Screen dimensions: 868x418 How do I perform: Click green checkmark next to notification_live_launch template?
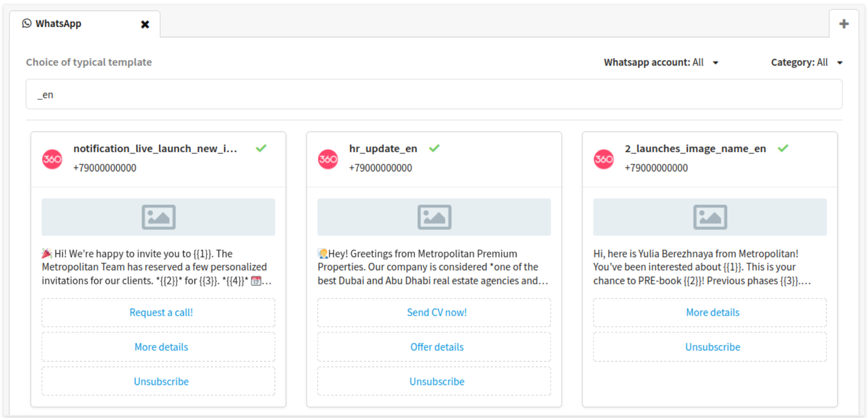(261, 148)
